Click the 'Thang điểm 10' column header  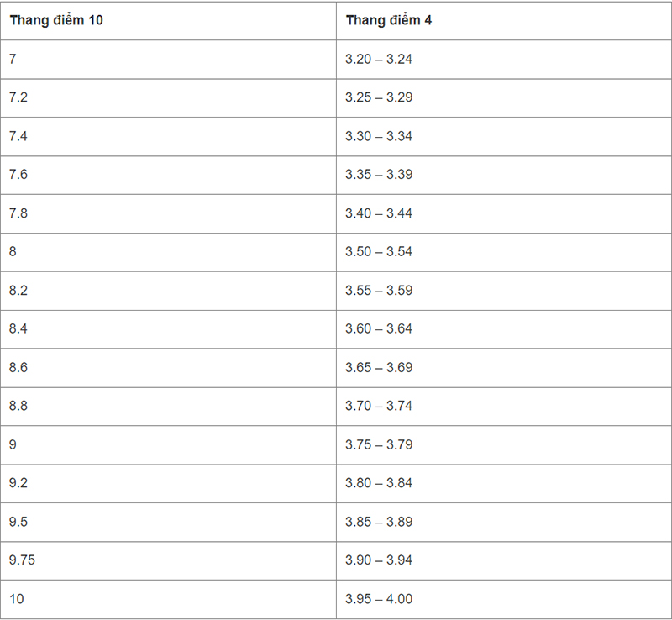[168, 21]
